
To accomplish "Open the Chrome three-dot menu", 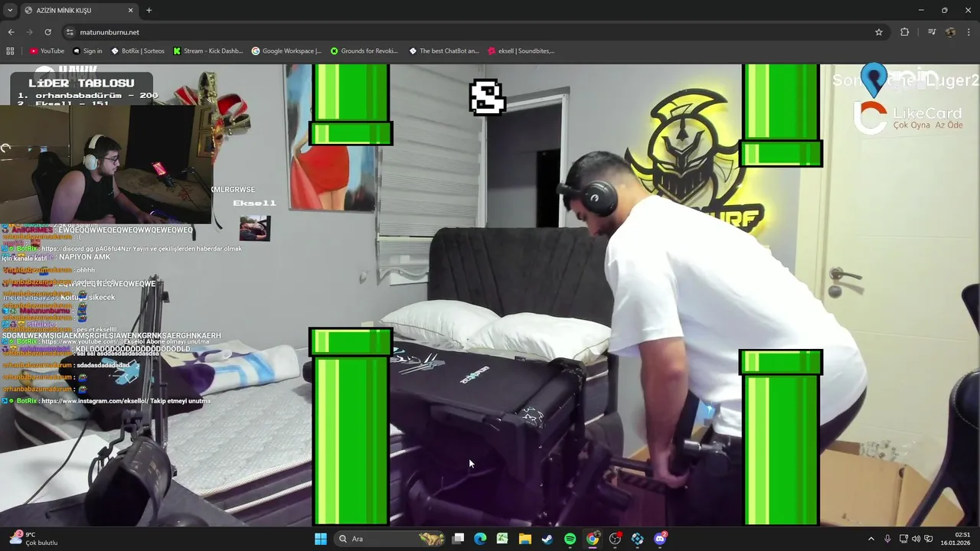I will click(x=969, y=32).
